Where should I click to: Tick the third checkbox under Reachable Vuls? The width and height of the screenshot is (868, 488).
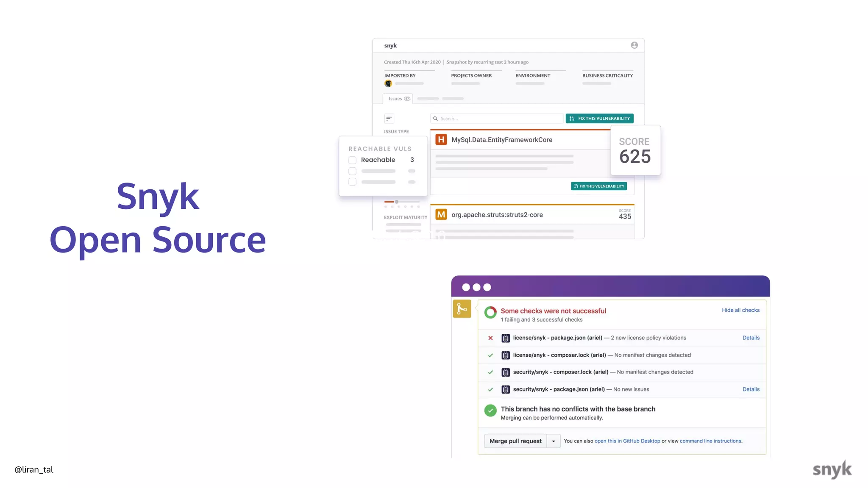click(352, 182)
